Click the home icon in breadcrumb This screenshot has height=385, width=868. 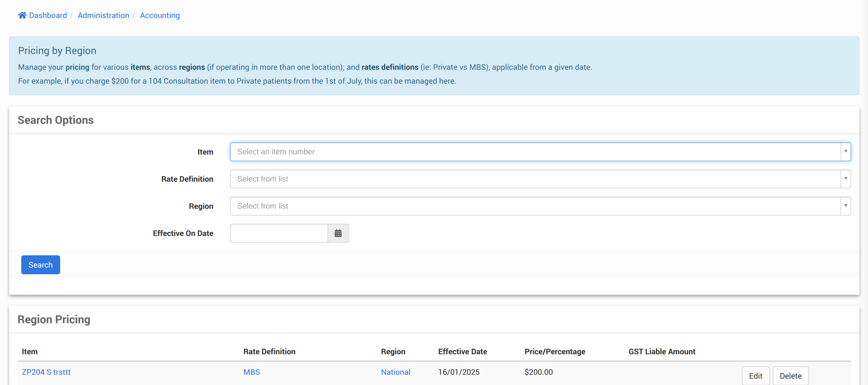(x=22, y=15)
